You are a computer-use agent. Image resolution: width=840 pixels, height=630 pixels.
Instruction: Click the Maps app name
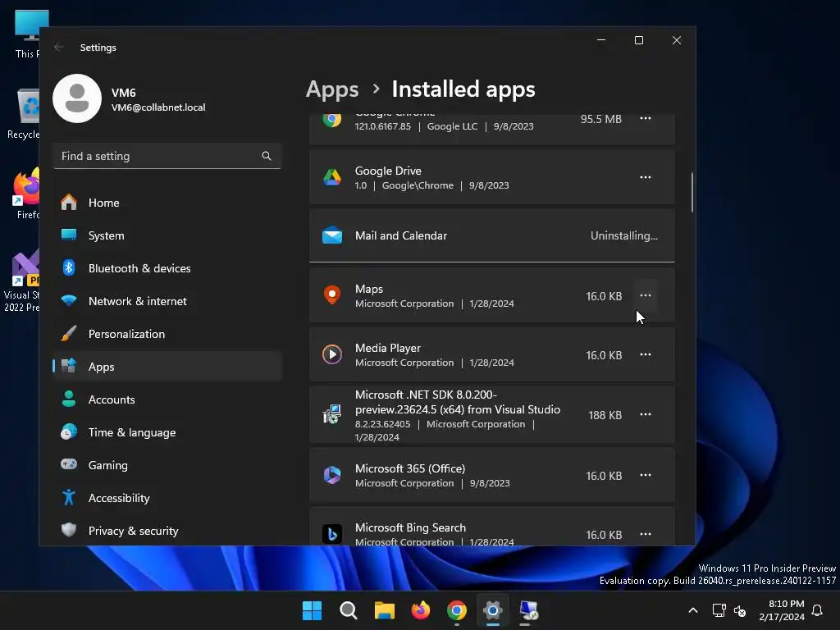[369, 289]
